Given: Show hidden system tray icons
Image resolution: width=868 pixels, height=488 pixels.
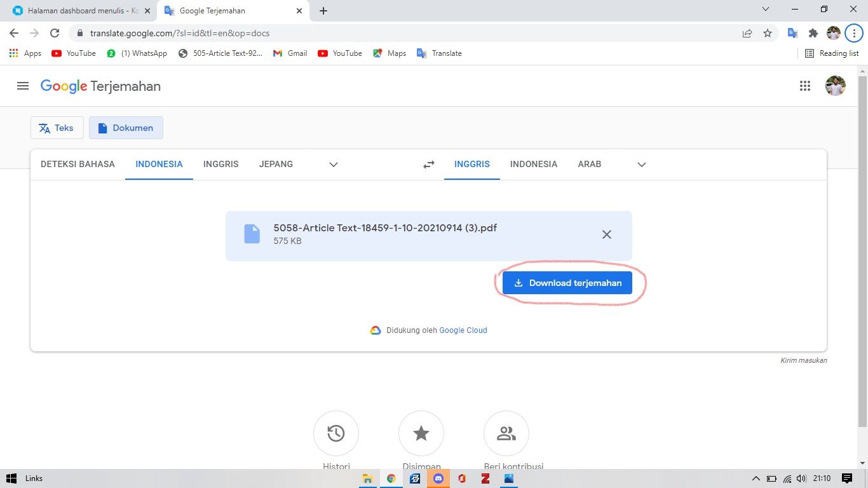Looking at the screenshot, I should point(756,478).
